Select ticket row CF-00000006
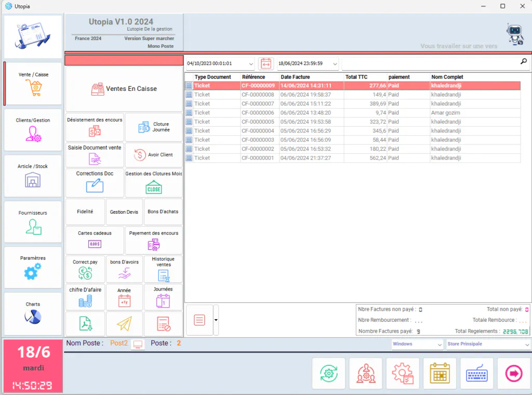This screenshot has height=395, width=532. (x=353, y=113)
